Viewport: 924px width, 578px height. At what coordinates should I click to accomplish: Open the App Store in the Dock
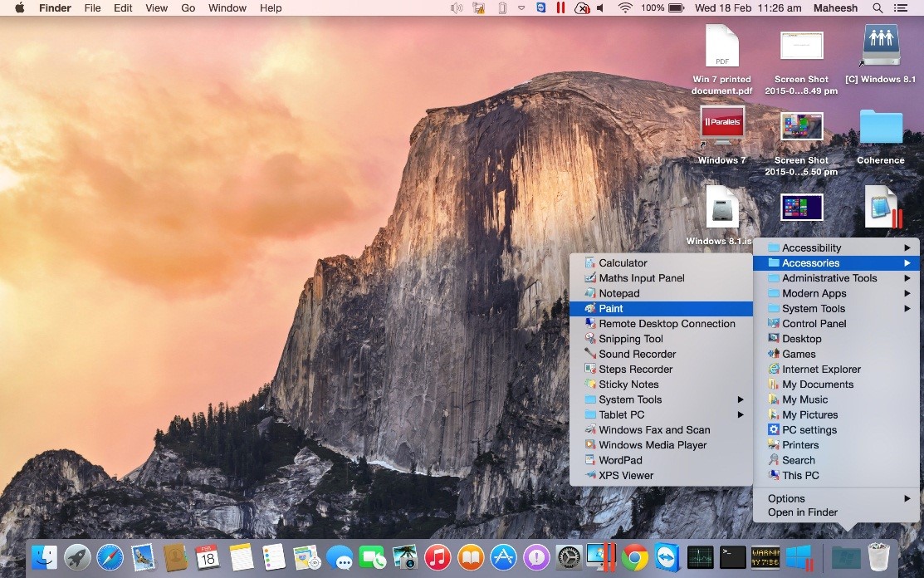(x=502, y=557)
